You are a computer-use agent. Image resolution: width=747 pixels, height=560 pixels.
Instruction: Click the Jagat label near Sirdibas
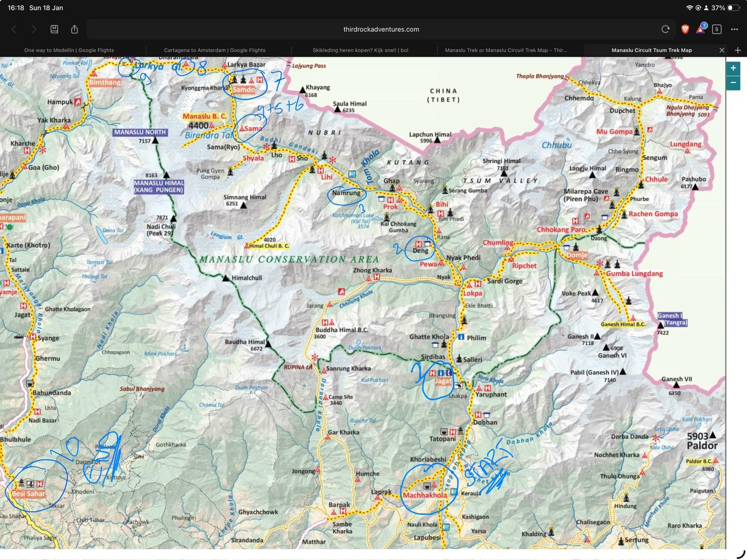443,381
